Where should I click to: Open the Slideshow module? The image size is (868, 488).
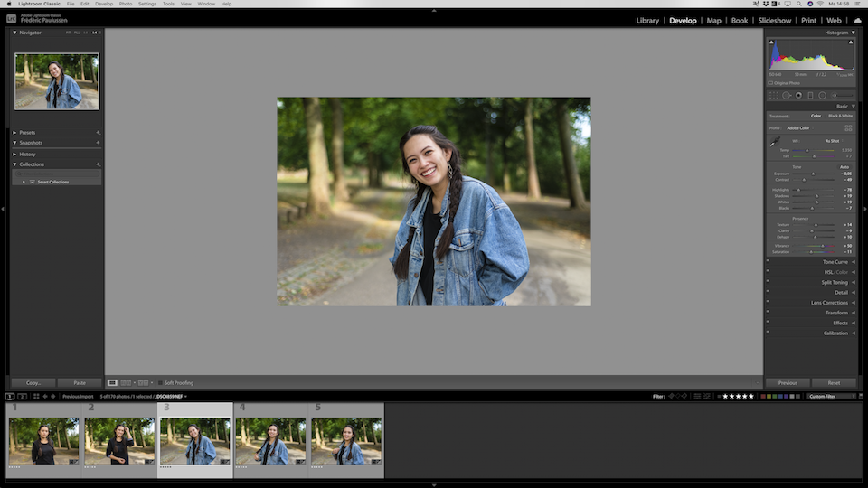(775, 21)
